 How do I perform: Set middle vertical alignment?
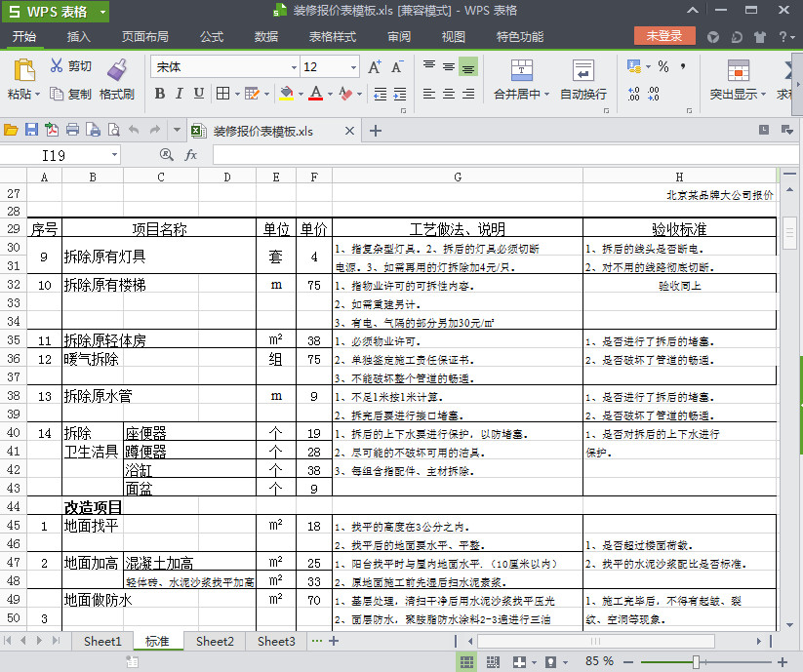pyautogui.click(x=449, y=66)
